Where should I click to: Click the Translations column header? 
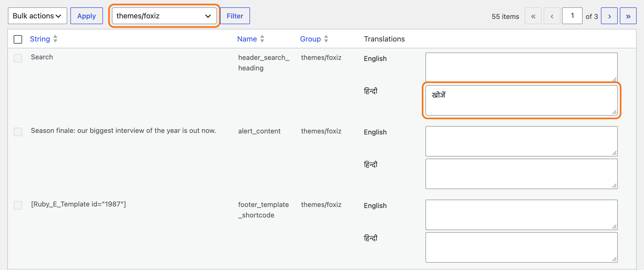[384, 39]
